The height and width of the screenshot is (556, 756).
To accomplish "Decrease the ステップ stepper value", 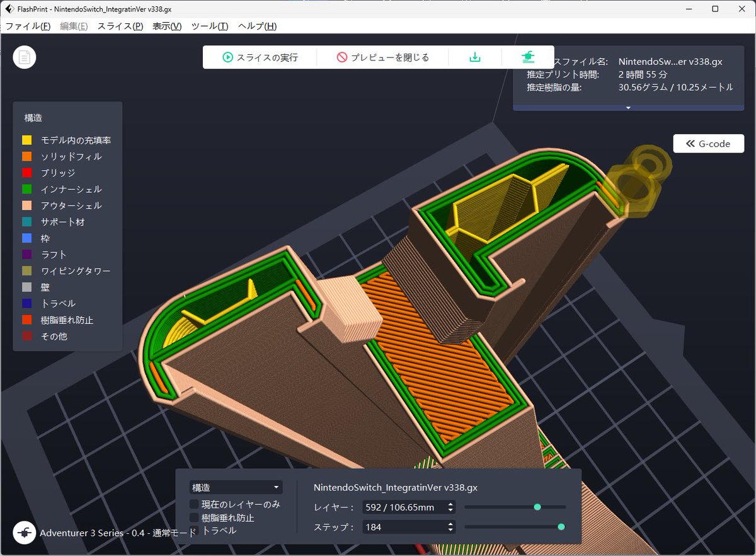I will [x=451, y=530].
